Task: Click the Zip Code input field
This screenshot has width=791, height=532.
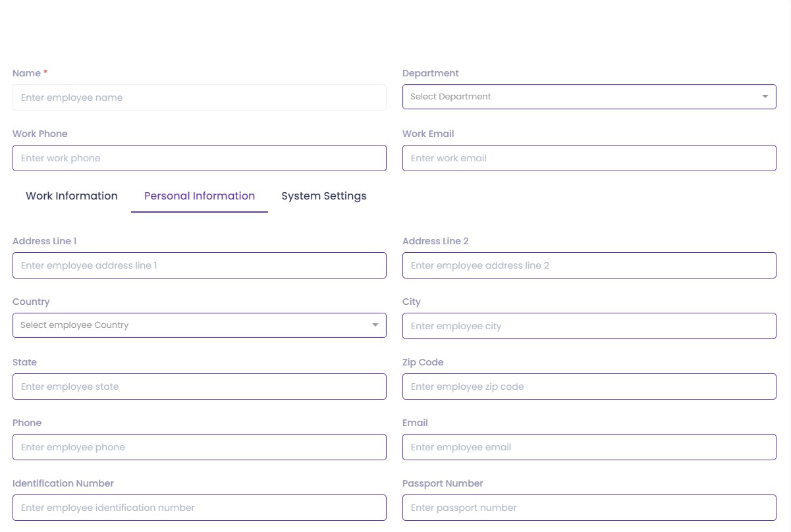Action: click(589, 386)
